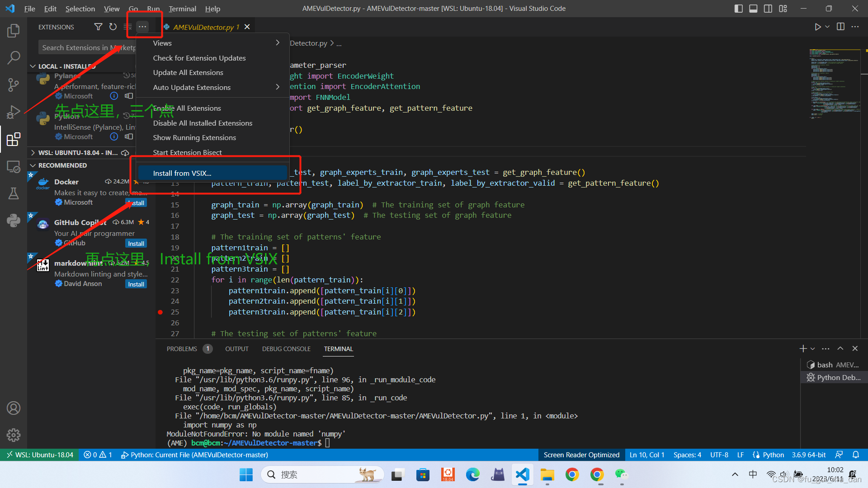The height and width of the screenshot is (488, 868).
Task: Open the Manage gear icon
Action: click(14, 435)
